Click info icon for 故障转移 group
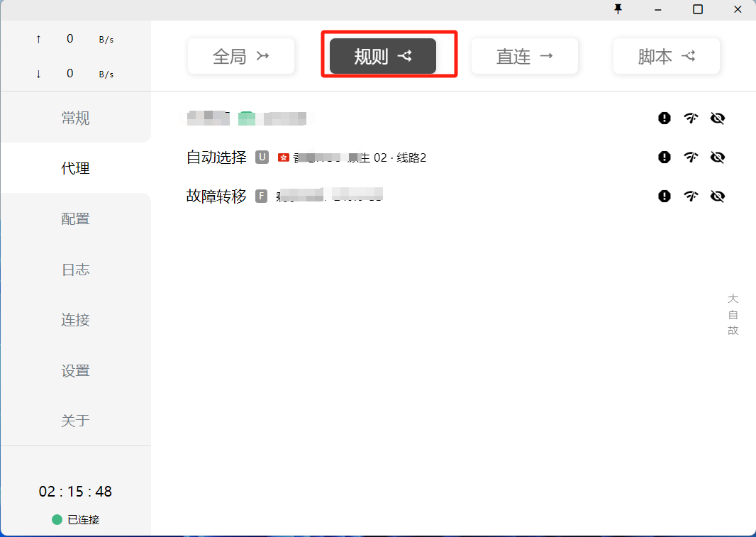The width and height of the screenshot is (756, 537). (664, 196)
